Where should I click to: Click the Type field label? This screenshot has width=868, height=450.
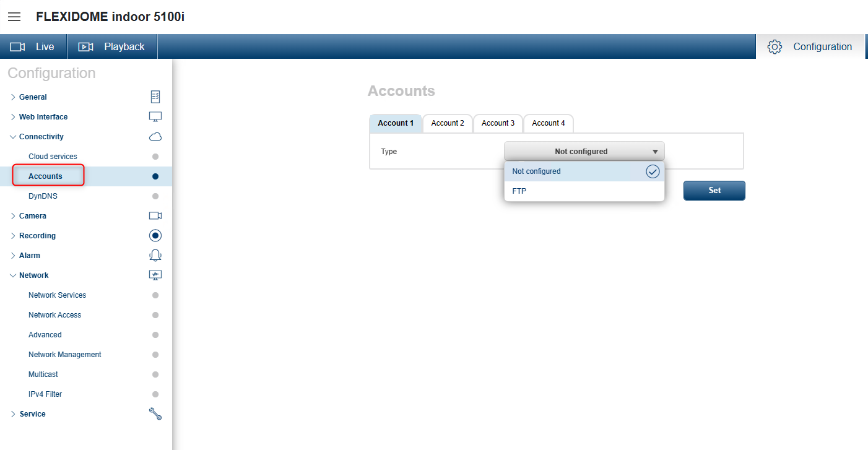click(x=389, y=152)
